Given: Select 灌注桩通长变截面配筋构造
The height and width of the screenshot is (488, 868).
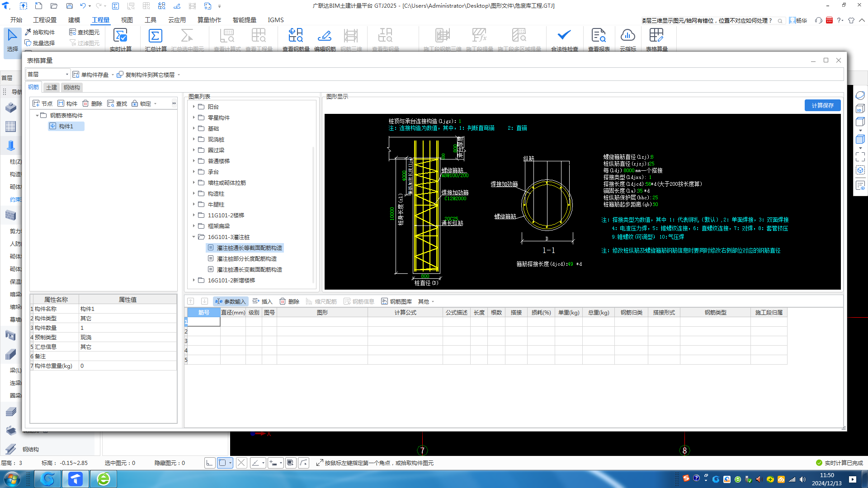Looking at the screenshot, I should pyautogui.click(x=249, y=269).
